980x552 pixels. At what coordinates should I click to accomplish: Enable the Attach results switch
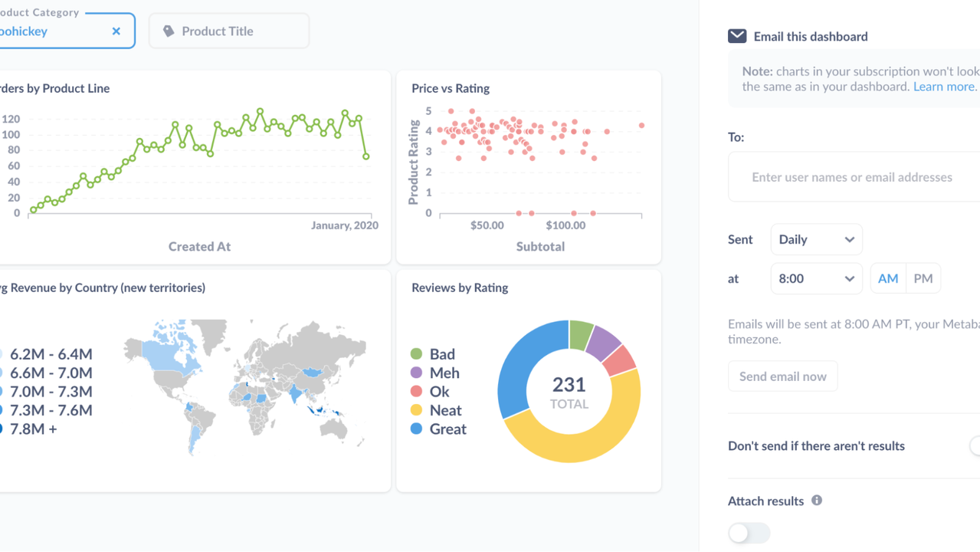click(749, 533)
